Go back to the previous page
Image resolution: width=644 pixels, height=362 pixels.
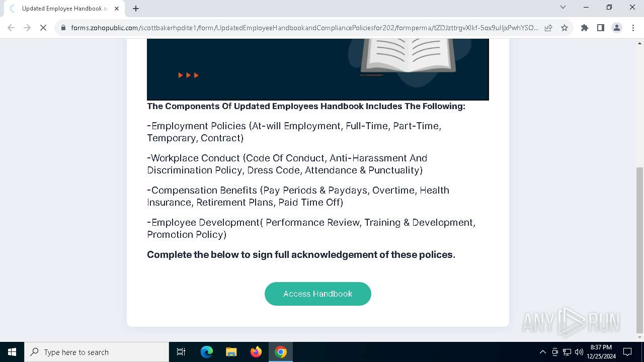tap(11, 28)
